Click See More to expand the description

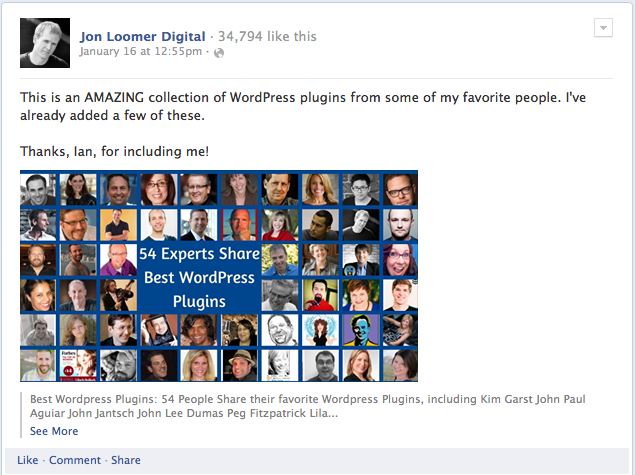click(x=54, y=431)
